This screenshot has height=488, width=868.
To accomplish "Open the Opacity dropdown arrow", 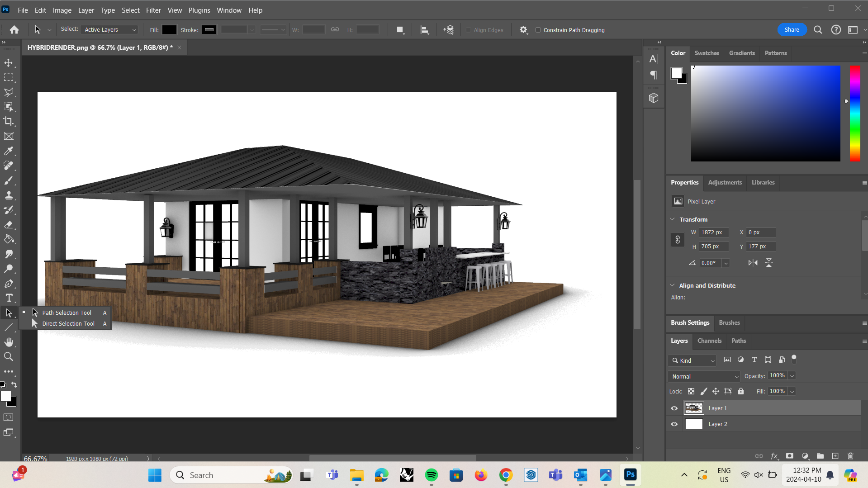I will 792,376.
